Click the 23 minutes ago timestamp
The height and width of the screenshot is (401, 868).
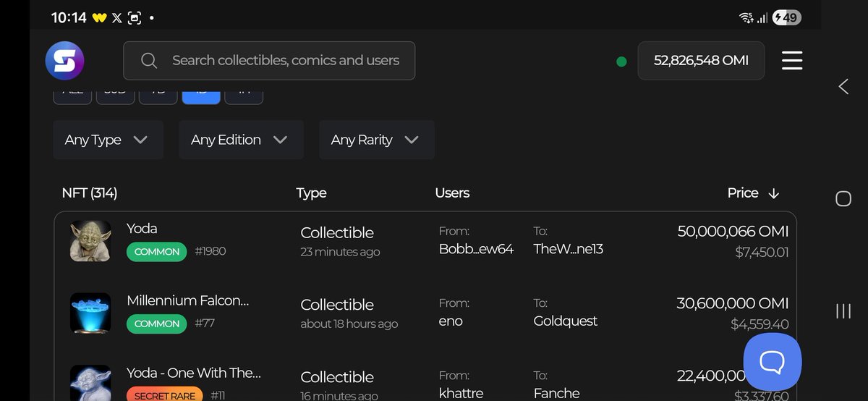pos(340,252)
